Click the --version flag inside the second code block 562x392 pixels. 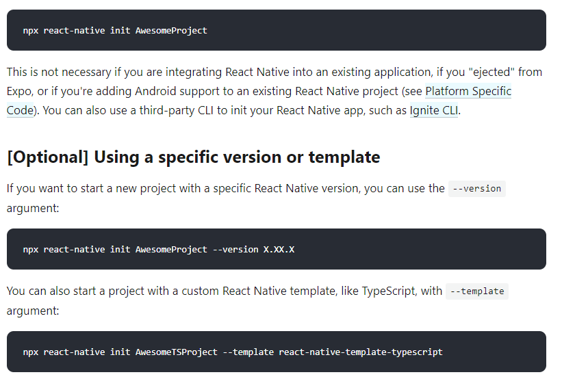235,249
